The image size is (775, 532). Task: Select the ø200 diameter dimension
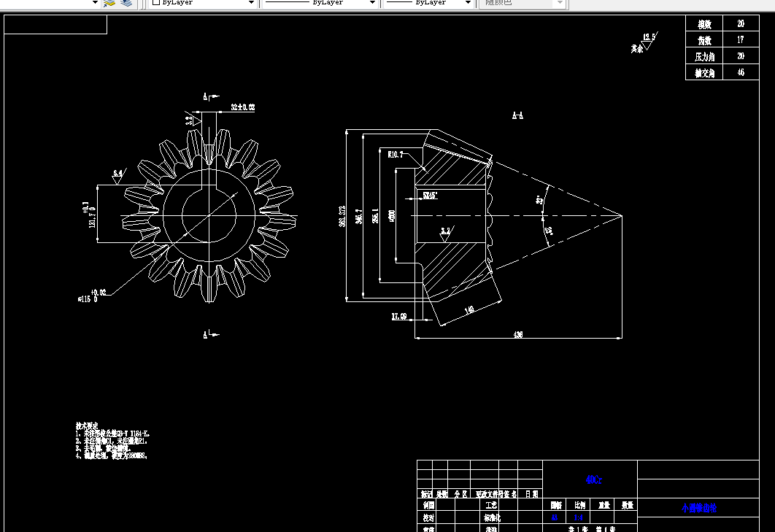pyautogui.click(x=392, y=216)
